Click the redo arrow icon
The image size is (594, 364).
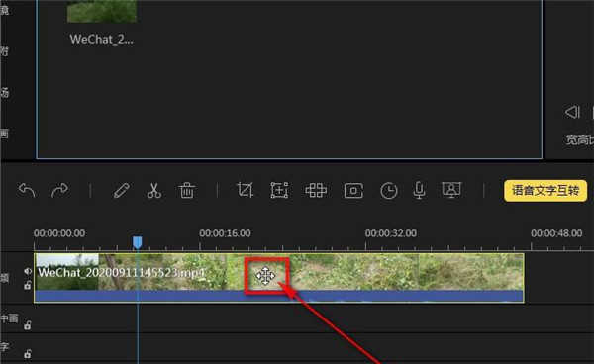click(59, 190)
